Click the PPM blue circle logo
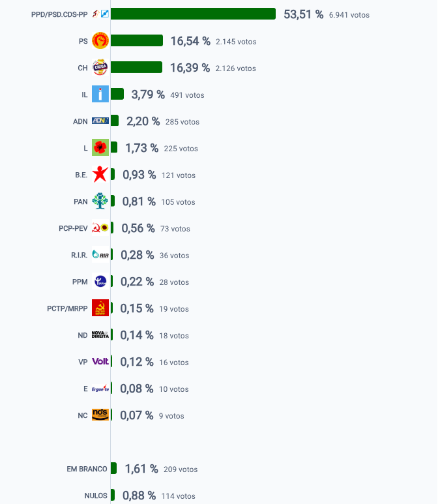This screenshot has width=438, height=504. point(100,281)
